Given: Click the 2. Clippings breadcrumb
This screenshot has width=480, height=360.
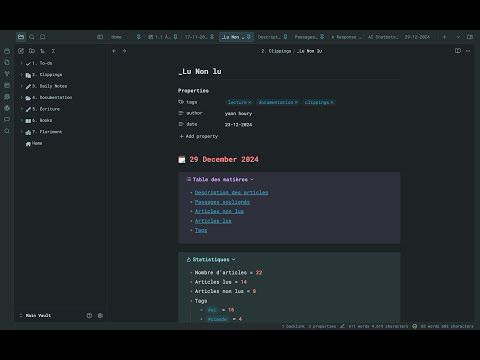Looking at the screenshot, I should click(x=276, y=51).
